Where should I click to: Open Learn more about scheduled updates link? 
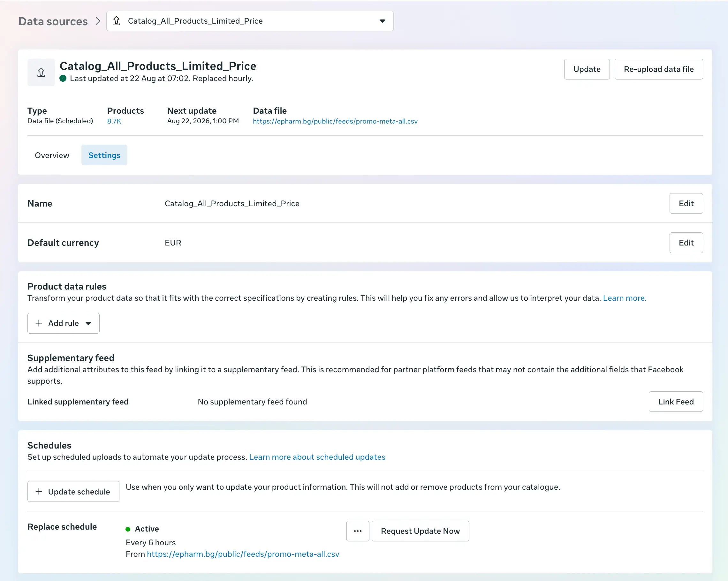click(x=317, y=457)
